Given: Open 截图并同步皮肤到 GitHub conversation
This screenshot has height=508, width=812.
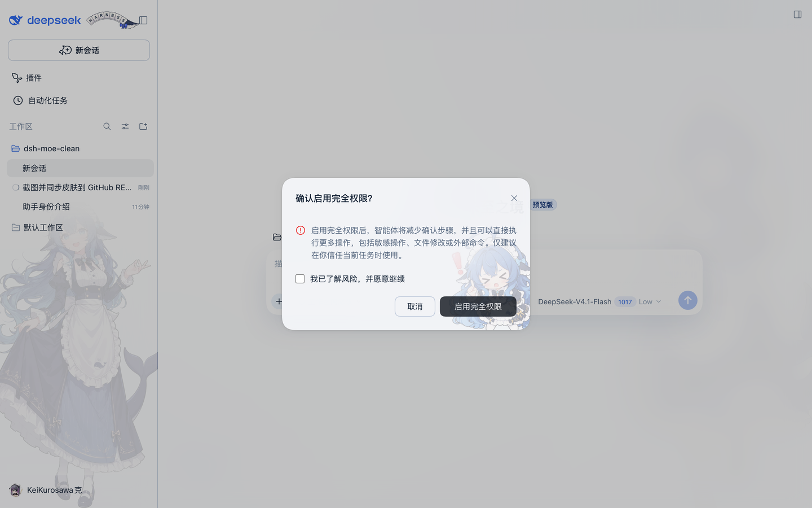Looking at the screenshot, I should 80,187.
